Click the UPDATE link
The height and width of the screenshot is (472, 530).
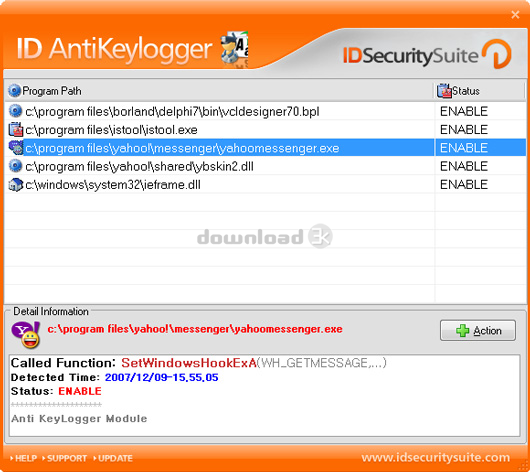click(x=113, y=458)
